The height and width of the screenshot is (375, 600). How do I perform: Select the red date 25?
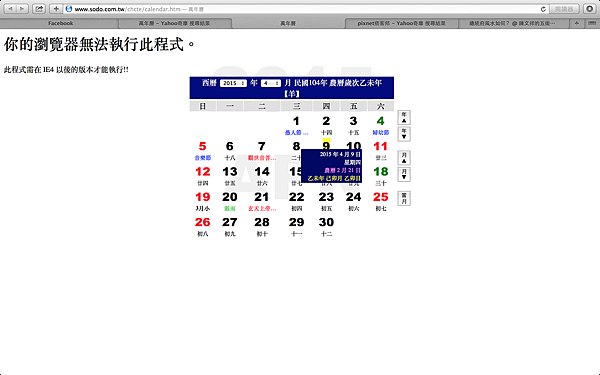coord(380,197)
